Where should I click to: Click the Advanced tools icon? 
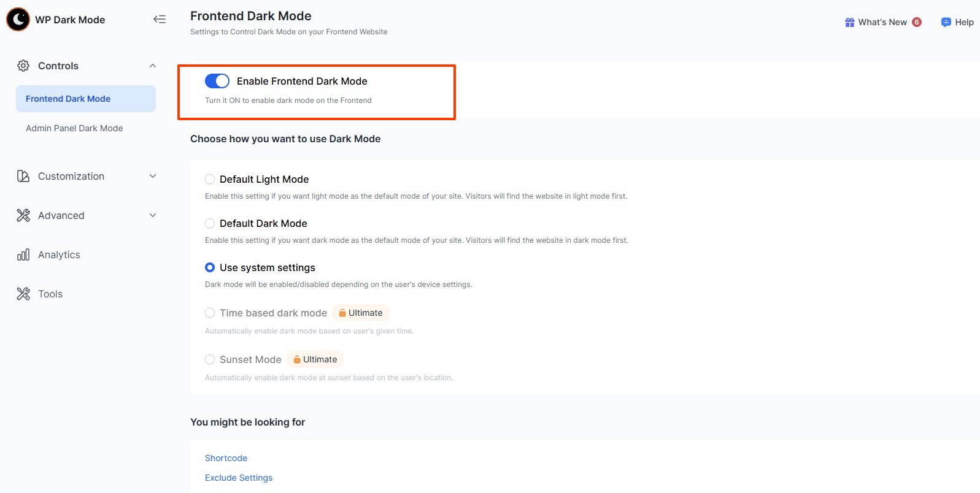click(x=23, y=215)
